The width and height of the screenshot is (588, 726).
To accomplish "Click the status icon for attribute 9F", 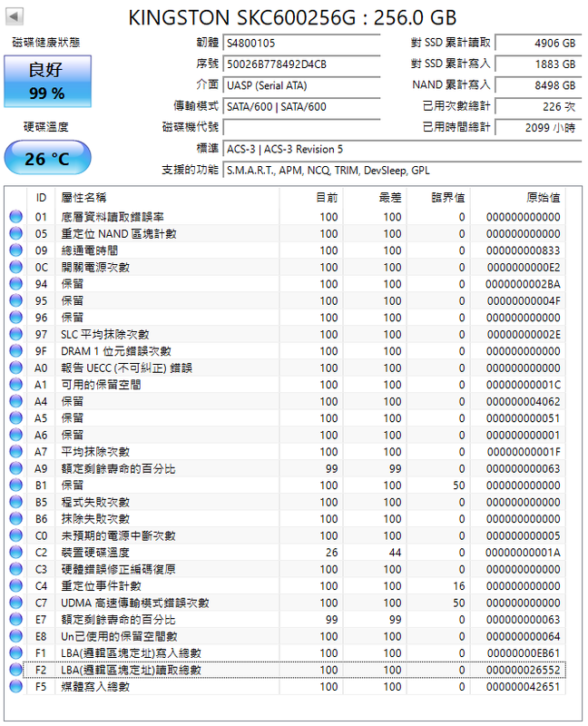I will [x=15, y=350].
